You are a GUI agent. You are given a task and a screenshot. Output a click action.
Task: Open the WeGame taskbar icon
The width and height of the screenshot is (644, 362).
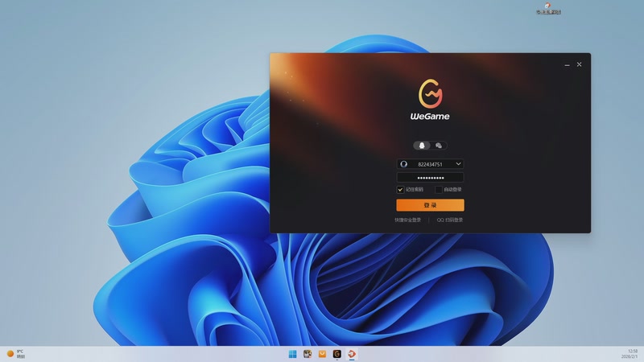[x=336, y=354]
